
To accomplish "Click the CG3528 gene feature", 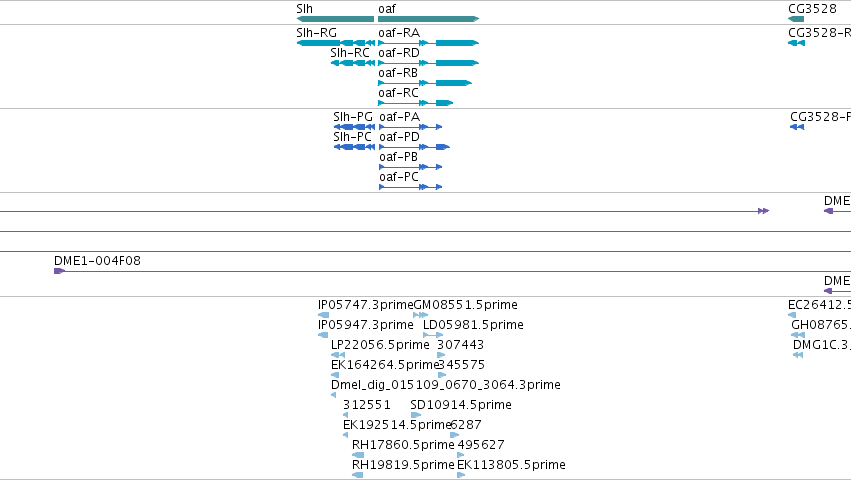I will pos(796,19).
